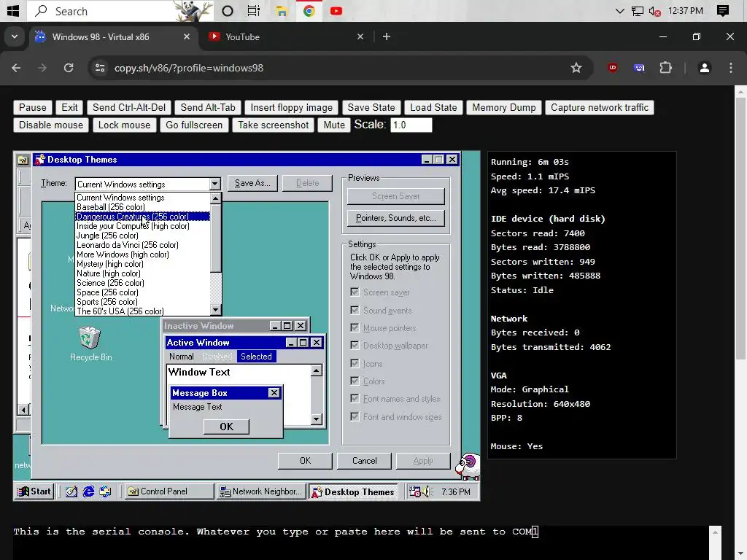Viewport: 747px width, 560px height.
Task: Click the Clippy-like sheep desktop pet
Action: (468, 466)
